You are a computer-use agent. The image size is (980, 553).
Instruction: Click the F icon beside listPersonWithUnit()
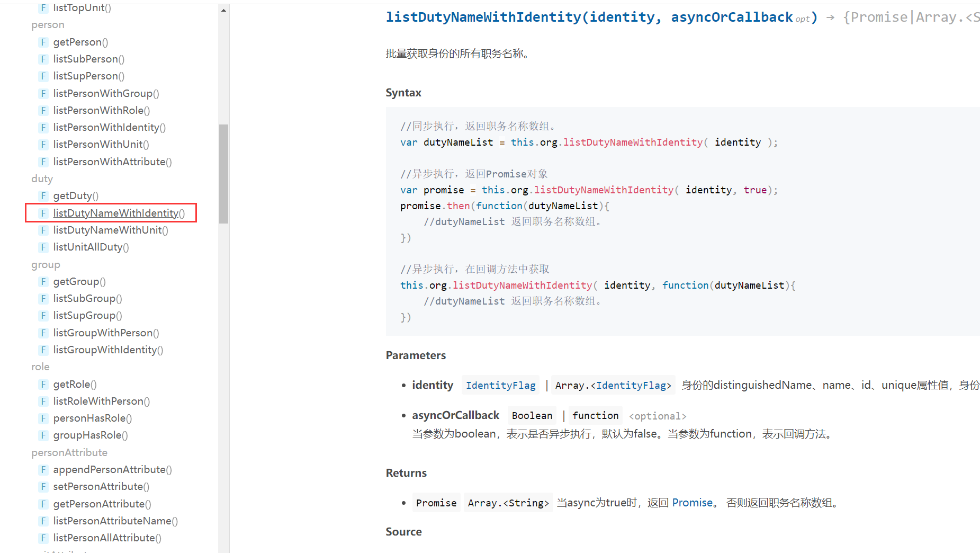point(43,145)
